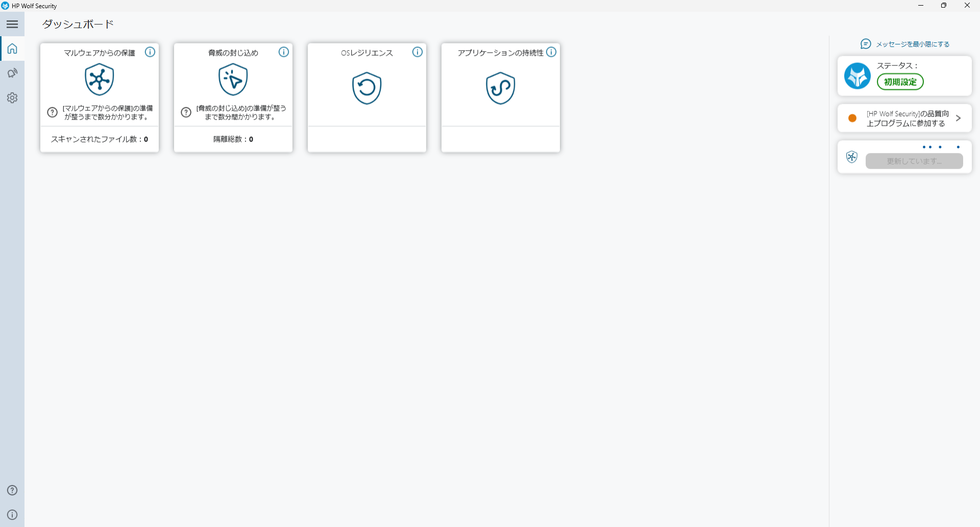The width and height of the screenshot is (980, 527).
Task: Click the OS resilience shield icon
Action: click(x=367, y=88)
